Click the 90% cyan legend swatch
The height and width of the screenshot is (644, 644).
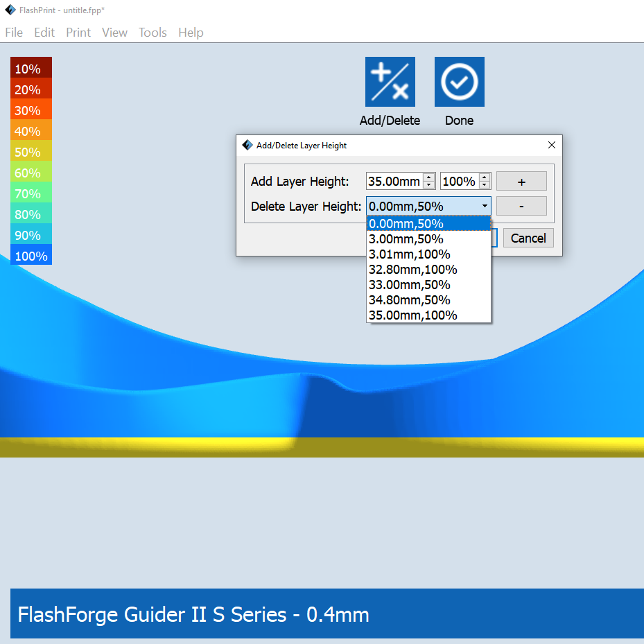click(x=31, y=234)
